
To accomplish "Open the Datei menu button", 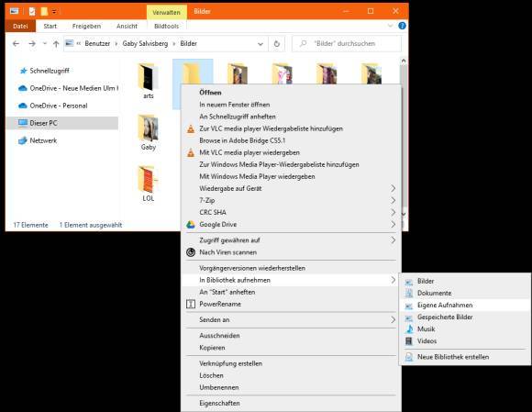I will (x=20, y=26).
